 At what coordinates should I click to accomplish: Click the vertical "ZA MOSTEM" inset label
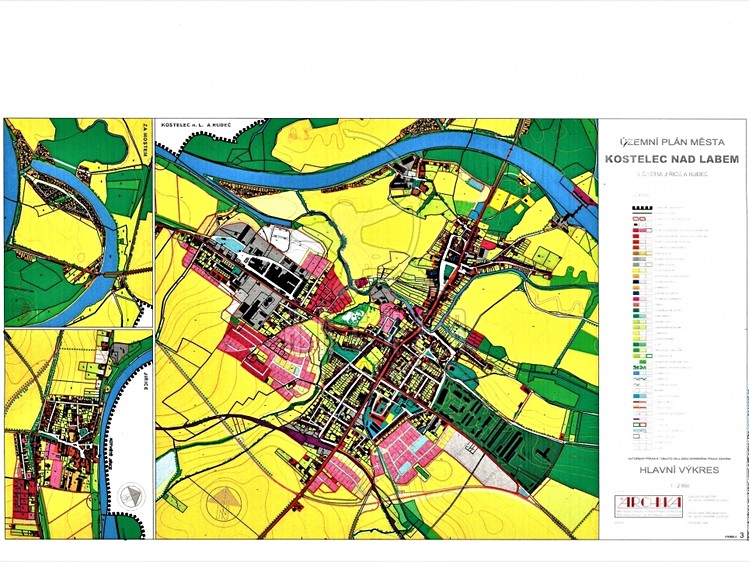pos(145,138)
